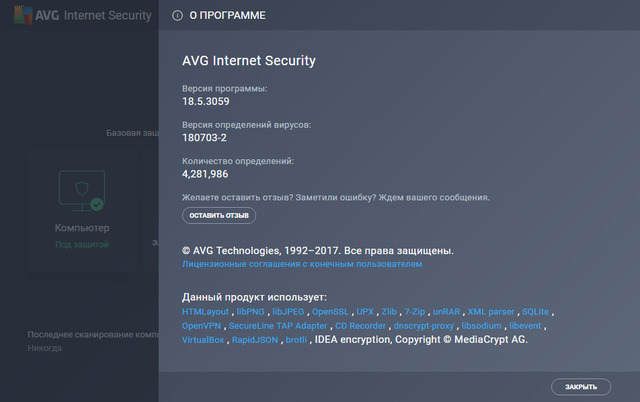Open the XML parser link
The height and width of the screenshot is (402, 640).
click(491, 312)
